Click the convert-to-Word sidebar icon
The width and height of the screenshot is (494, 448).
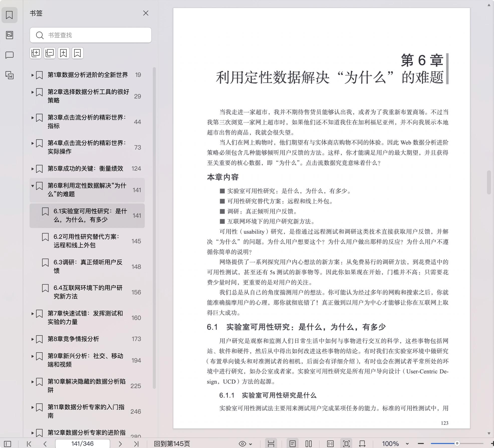tap(10, 75)
